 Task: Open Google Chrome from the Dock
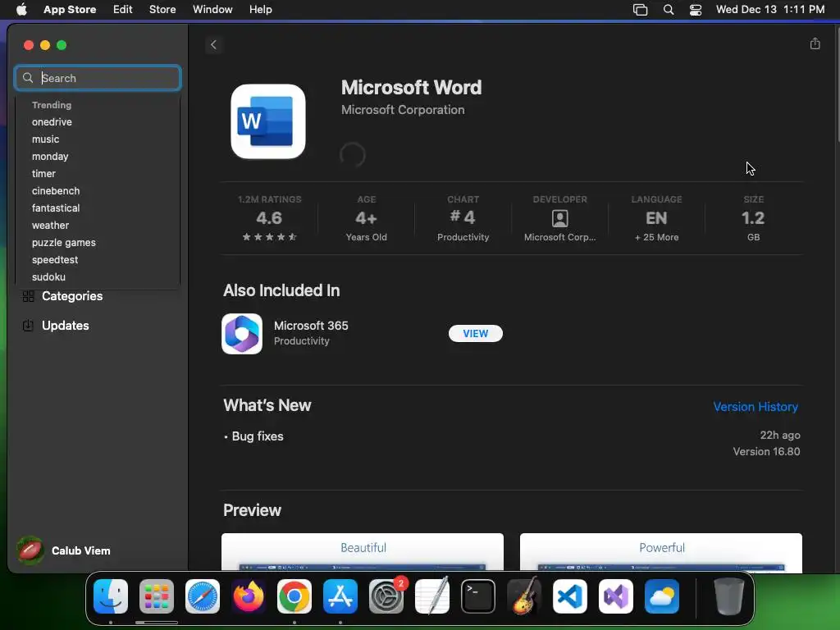click(x=294, y=596)
